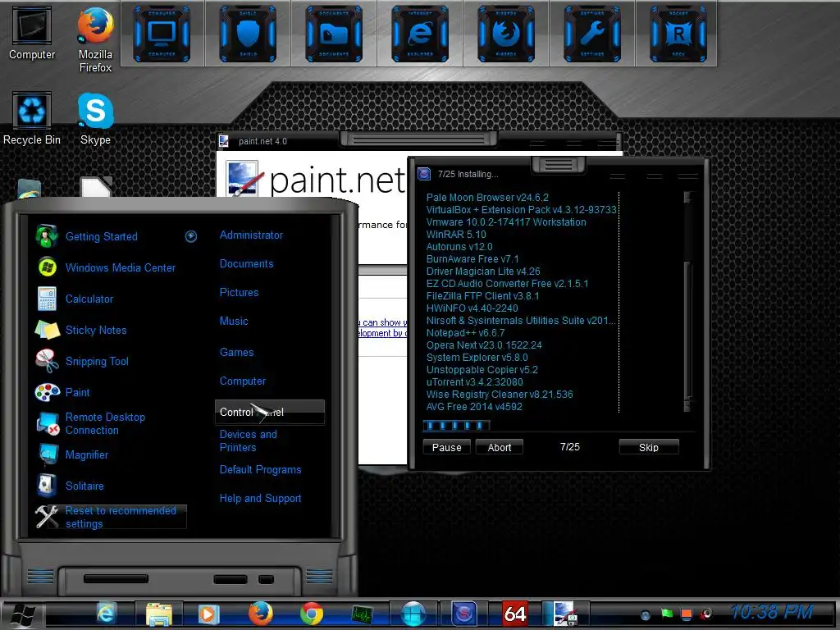Select uTorrent v3.4.2.32080 in installer list
Viewport: 840px width, 630px height.
[474, 382]
